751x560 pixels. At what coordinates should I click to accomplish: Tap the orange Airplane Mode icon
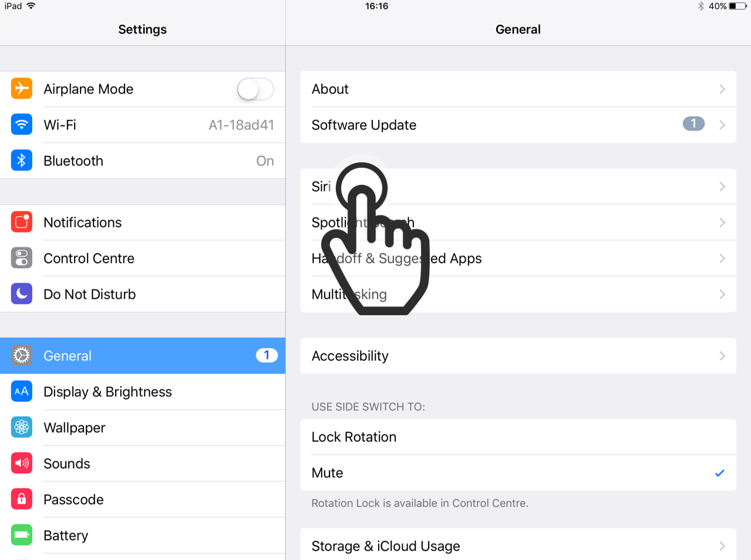(22, 89)
